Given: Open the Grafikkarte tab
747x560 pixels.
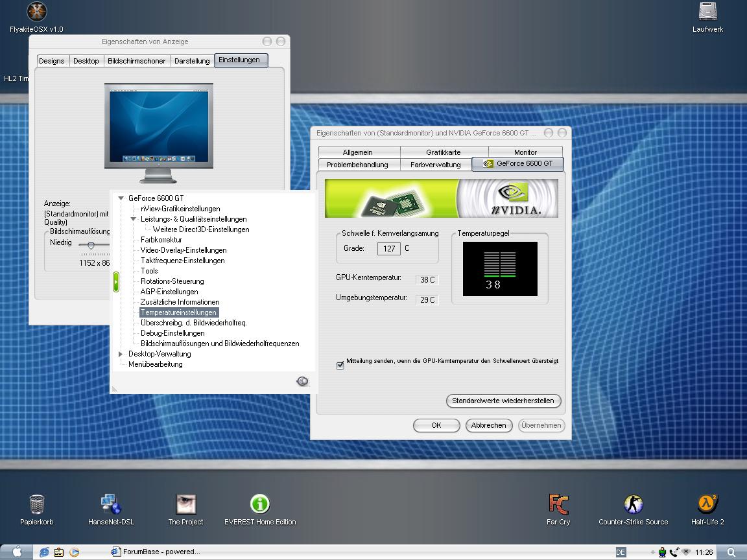Looking at the screenshot, I should point(444,152).
